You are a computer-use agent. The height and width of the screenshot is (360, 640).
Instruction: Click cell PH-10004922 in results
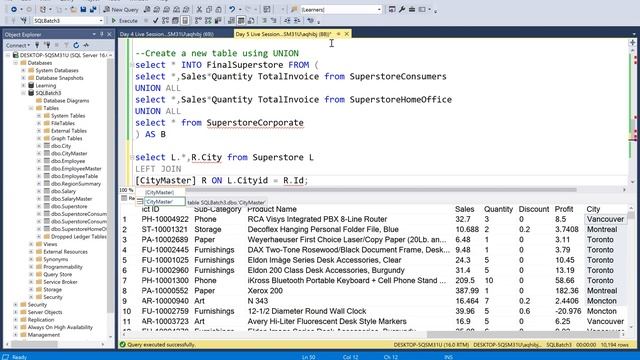pyautogui.click(x=165, y=219)
